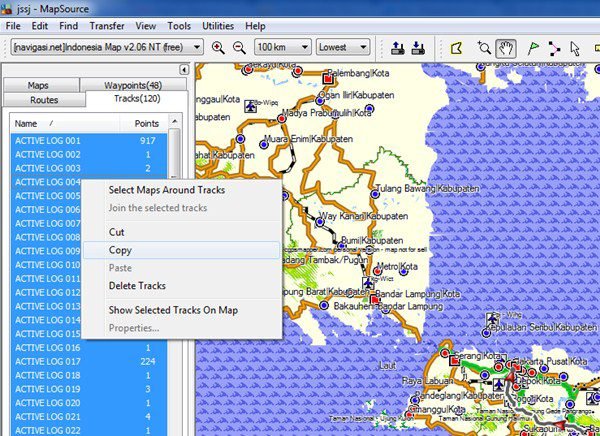Select the Map tool icon
The width and height of the screenshot is (600, 436).
[x=458, y=47]
